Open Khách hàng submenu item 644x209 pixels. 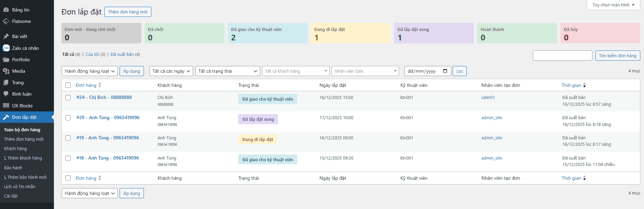tap(16, 148)
